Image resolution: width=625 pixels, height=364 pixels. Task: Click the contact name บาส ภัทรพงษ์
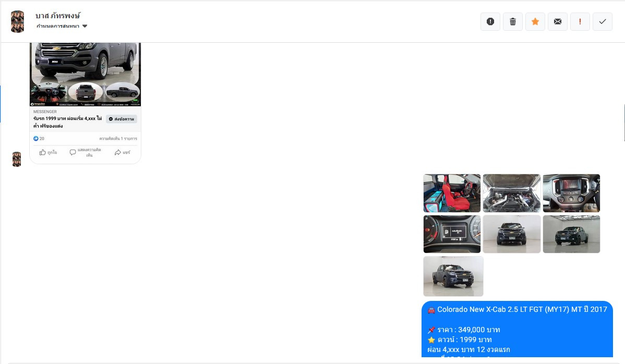point(58,16)
